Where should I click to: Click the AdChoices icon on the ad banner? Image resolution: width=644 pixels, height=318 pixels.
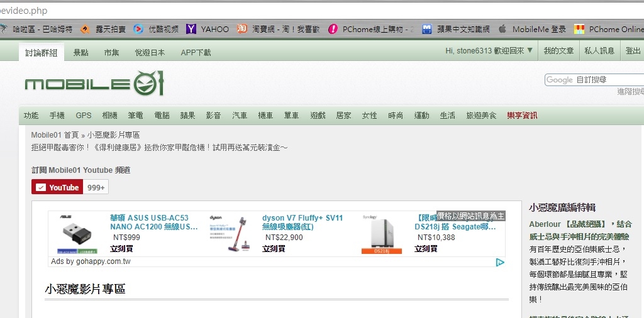tap(500, 262)
